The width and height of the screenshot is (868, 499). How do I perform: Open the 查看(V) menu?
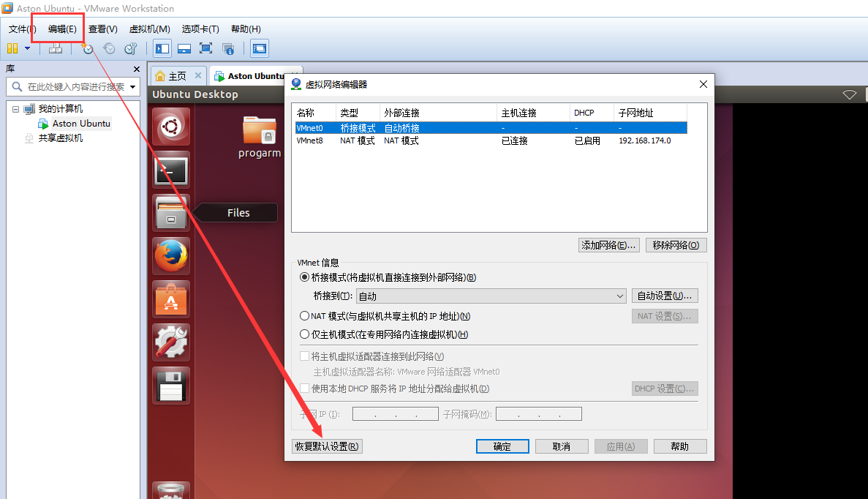coord(103,29)
